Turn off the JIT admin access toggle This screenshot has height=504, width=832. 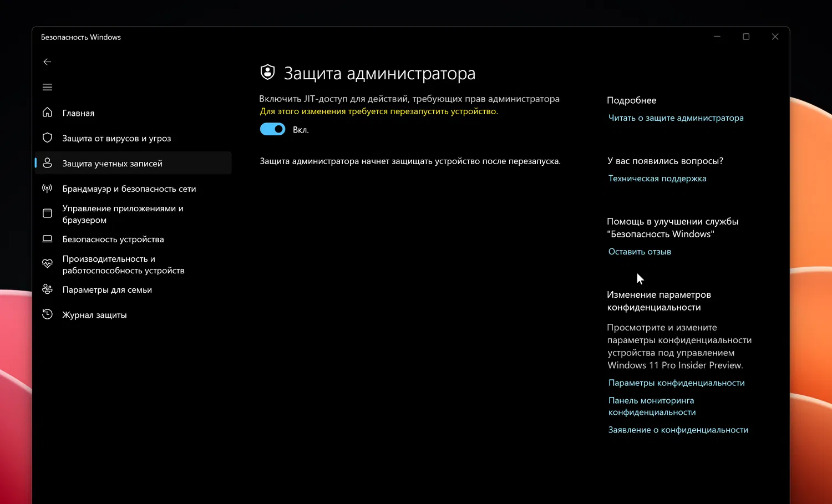coord(272,129)
